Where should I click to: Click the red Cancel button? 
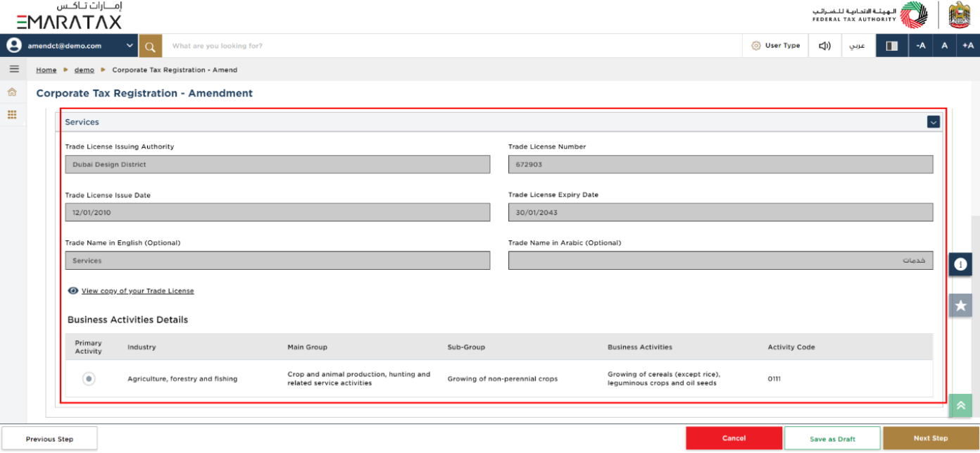(734, 438)
